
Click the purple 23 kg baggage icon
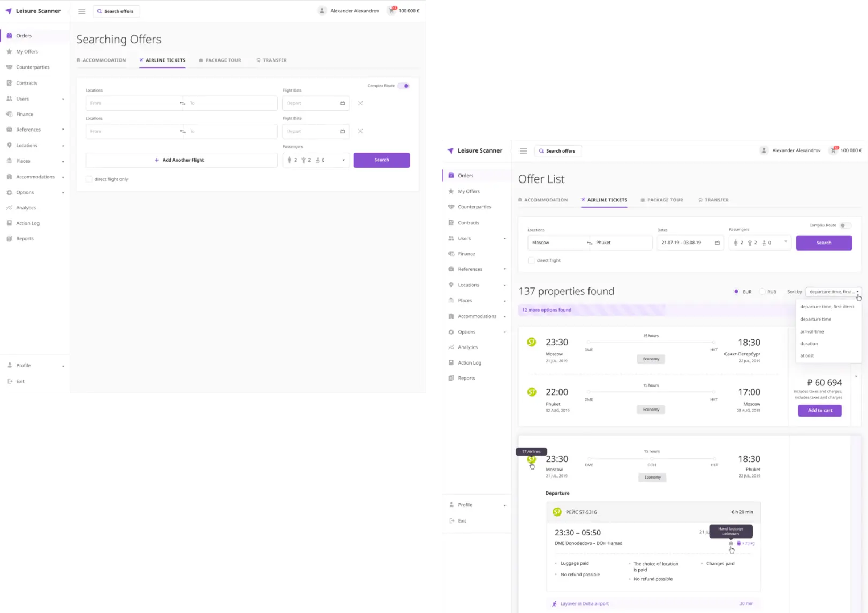(x=739, y=543)
